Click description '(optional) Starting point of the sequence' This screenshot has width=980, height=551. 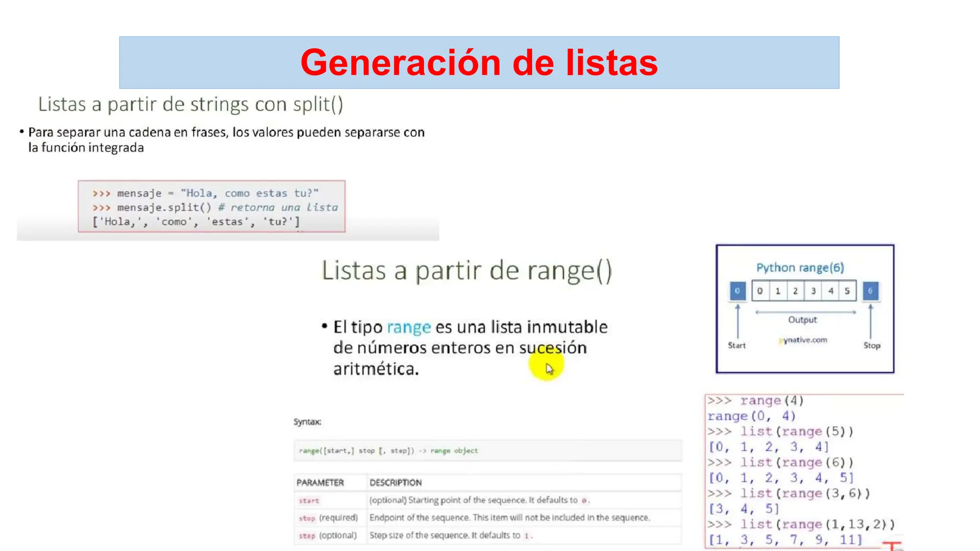coord(448,500)
